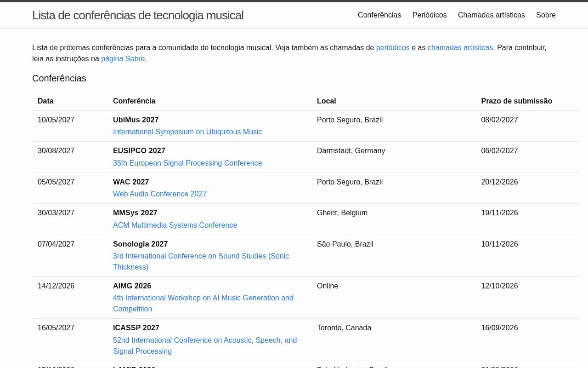The image size is (588, 368).
Task: Click the site title Lista de conferências de tecnologia musical
Action: coord(138,15)
